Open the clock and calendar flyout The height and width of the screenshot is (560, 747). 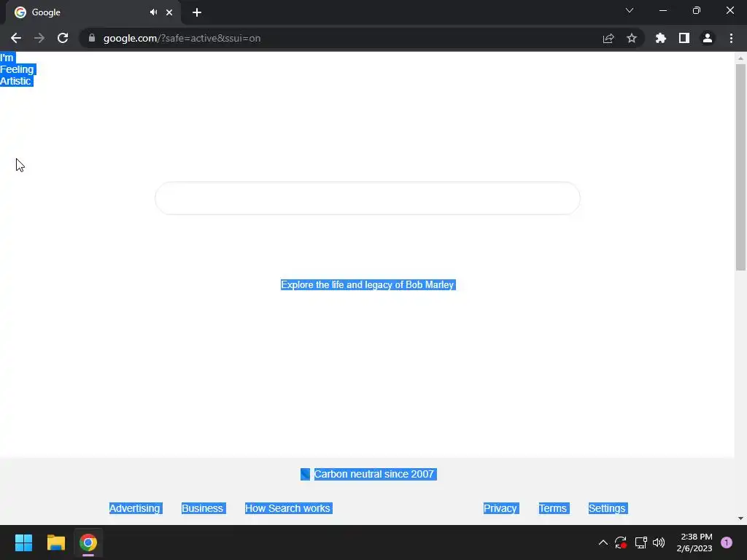click(694, 542)
